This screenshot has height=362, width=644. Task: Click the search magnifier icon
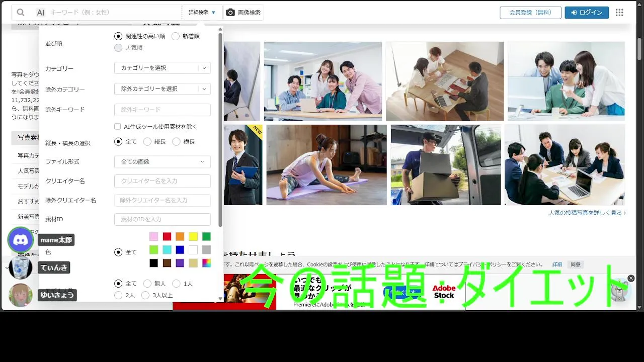21,13
